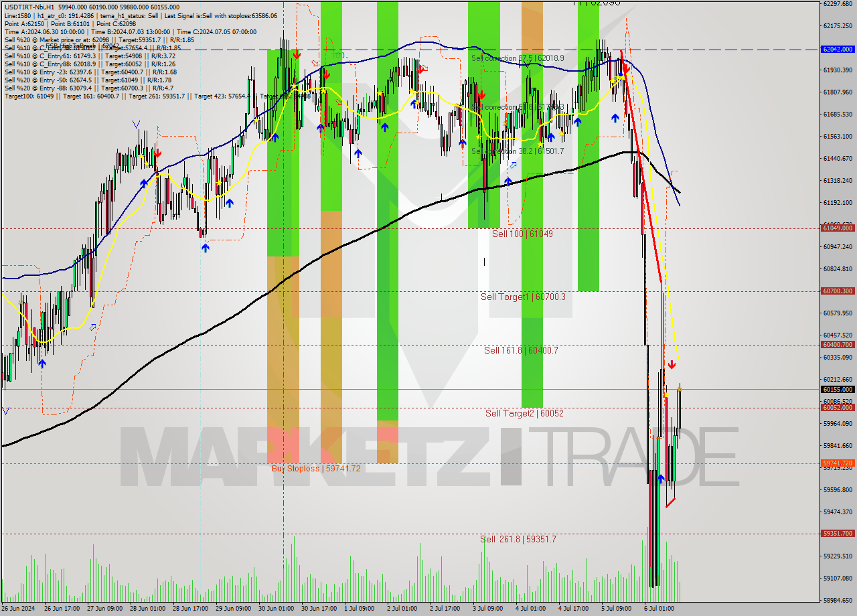The width and height of the screenshot is (857, 616).
Task: Click the '30 Jun 01:00' time axis label
Action: coord(276,609)
